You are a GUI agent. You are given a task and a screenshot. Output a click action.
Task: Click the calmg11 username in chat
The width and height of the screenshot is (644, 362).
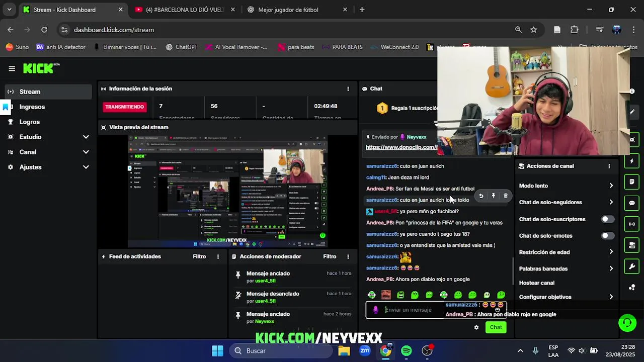376,177
